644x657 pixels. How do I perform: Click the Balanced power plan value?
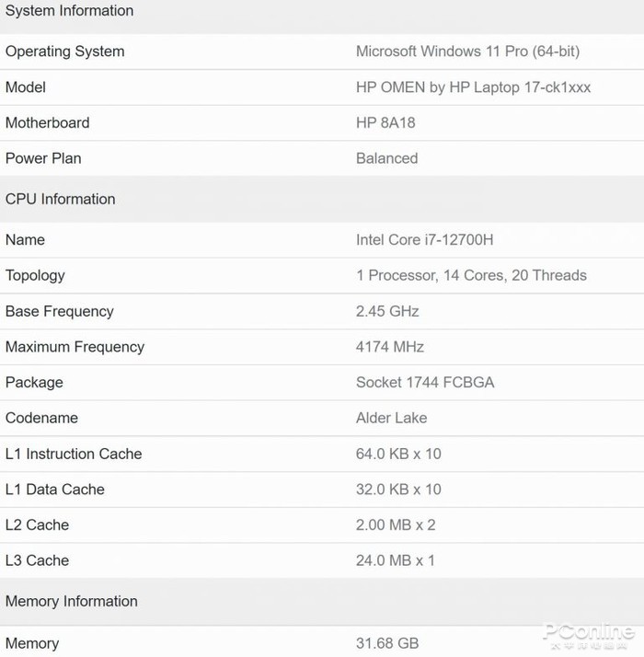coord(386,158)
